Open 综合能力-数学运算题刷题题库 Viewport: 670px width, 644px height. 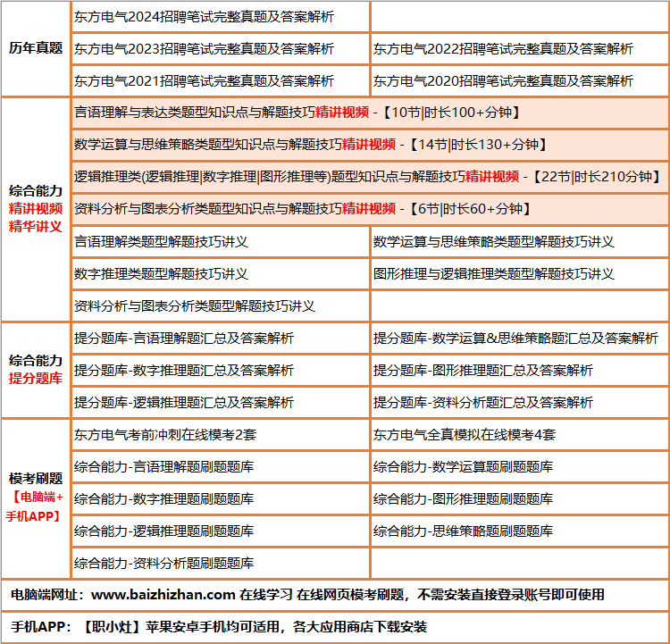tap(463, 466)
